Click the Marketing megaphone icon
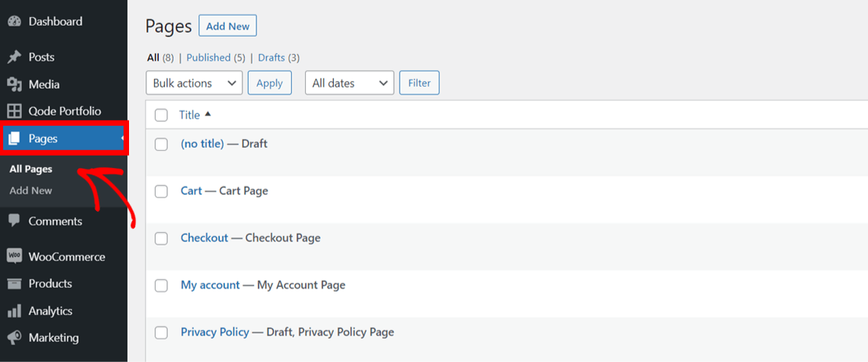 14,338
